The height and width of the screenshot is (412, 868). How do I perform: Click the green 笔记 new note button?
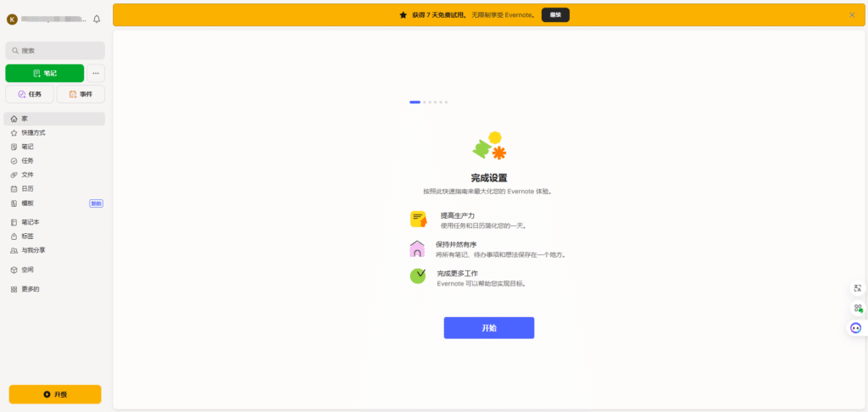pyautogui.click(x=45, y=73)
